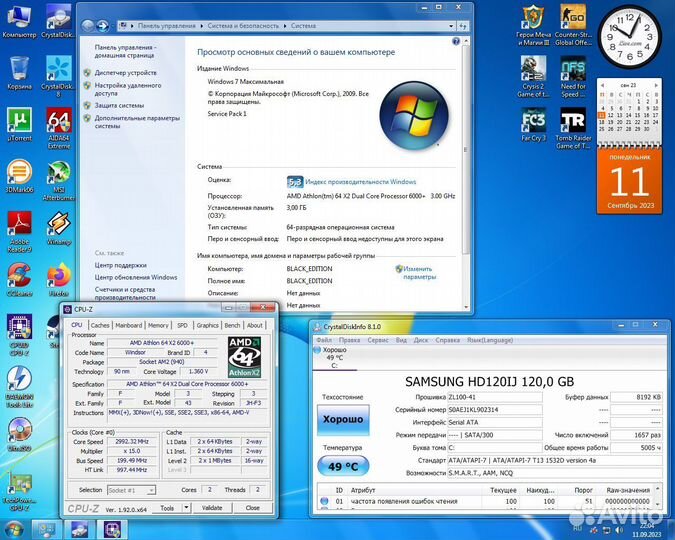
Task: Open Сервис menu in CrystalDiskInfo
Action: tap(378, 340)
